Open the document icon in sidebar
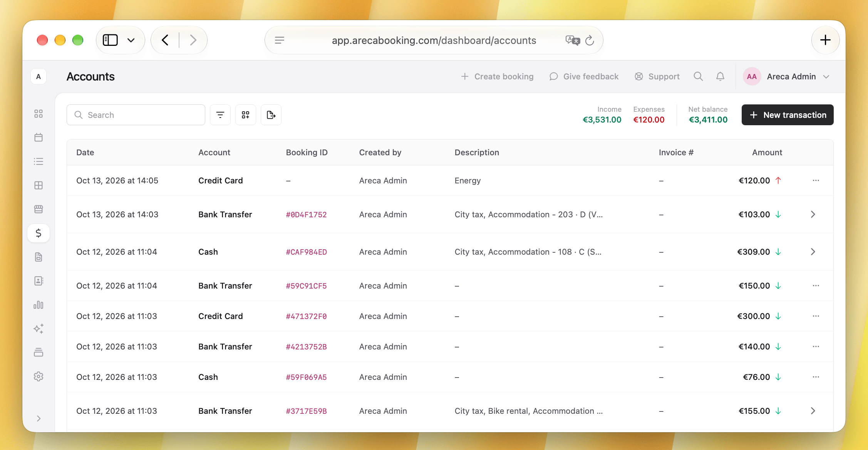The image size is (868, 450). coord(39,257)
